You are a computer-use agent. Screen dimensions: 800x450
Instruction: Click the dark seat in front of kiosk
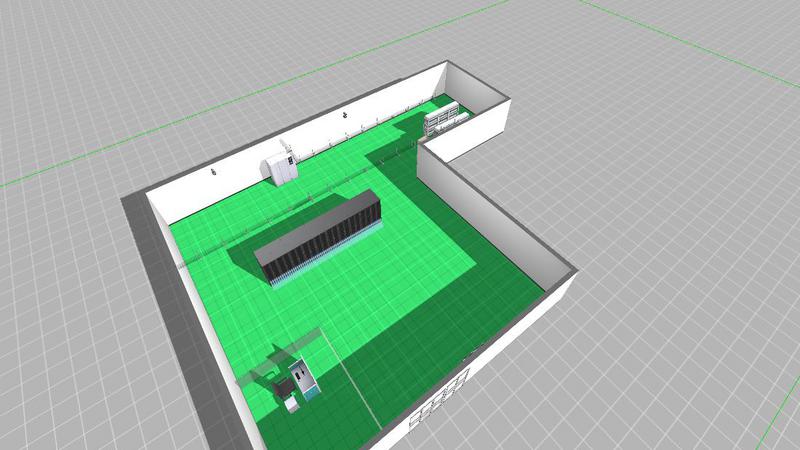285,386
